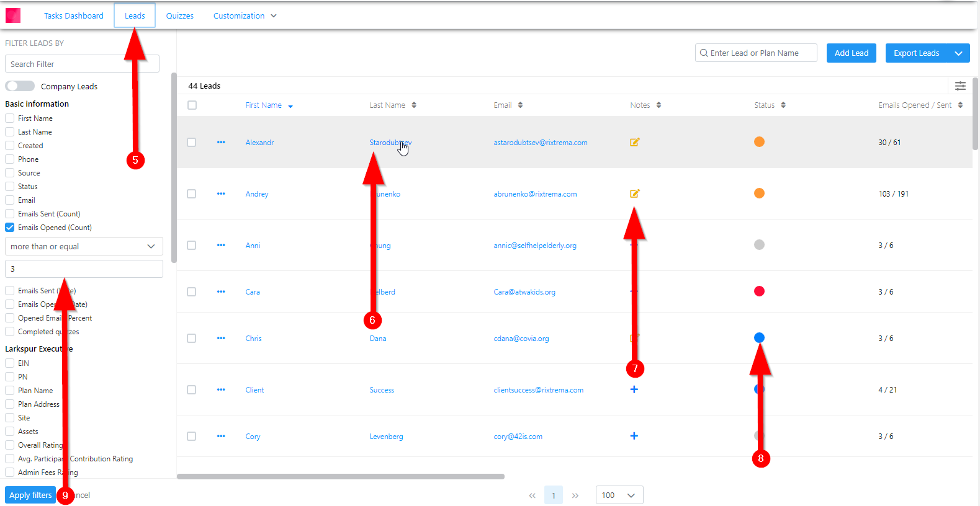Open the note edit icon for Alexandr
Image resolution: width=980 pixels, height=506 pixels.
634,142
